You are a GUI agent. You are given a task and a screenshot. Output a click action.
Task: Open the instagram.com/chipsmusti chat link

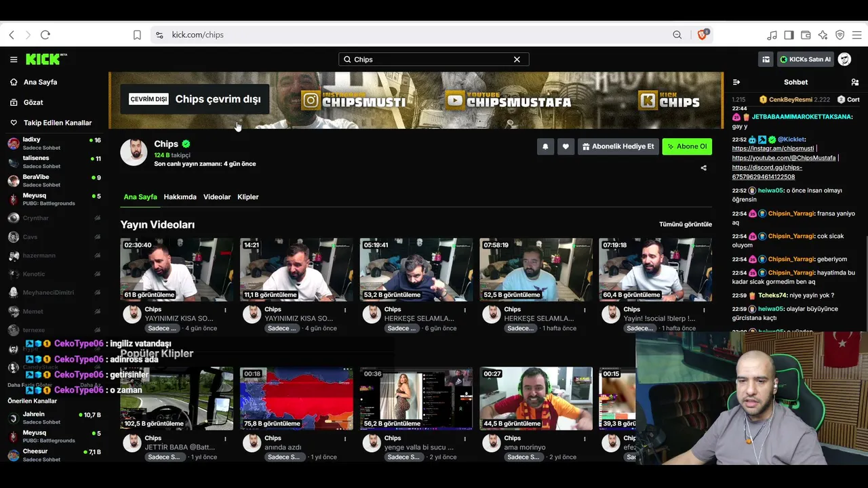point(773,148)
